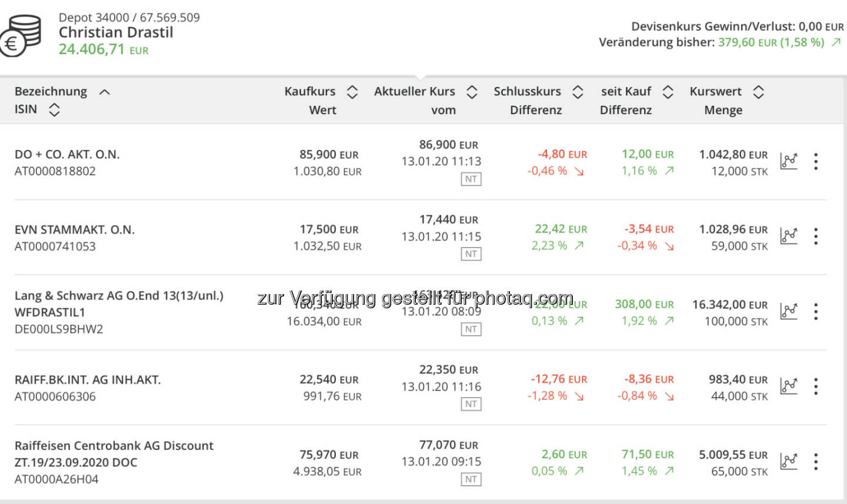847x504 pixels.
Task: Click the Bezeichnung column header
Action: [51, 92]
